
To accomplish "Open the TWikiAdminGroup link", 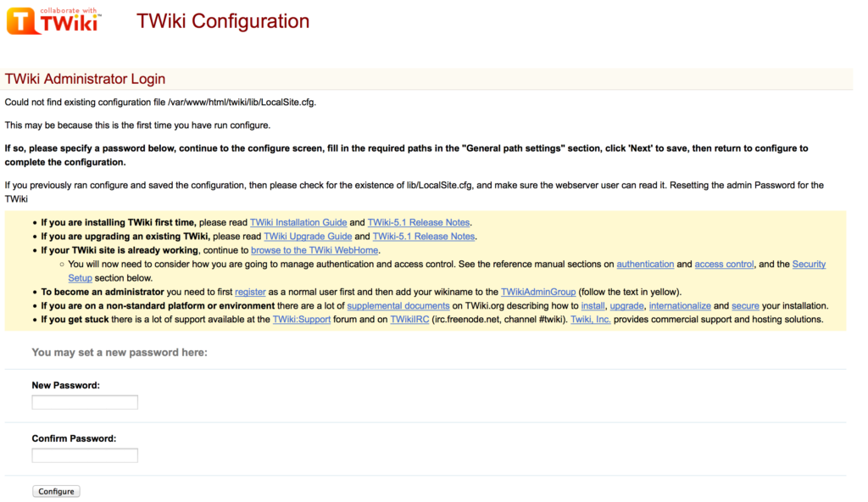I will 538,292.
